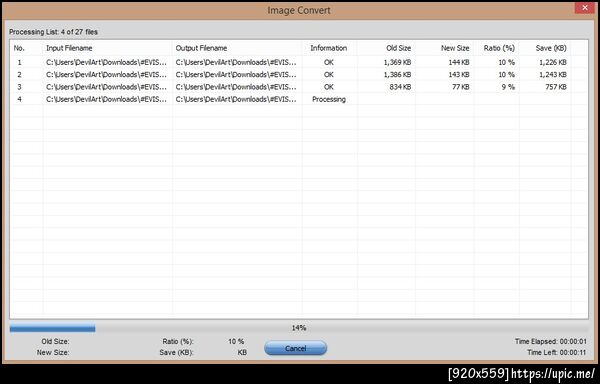The height and width of the screenshot is (384, 600).
Task: Select row 4 input filename
Action: 107,99
